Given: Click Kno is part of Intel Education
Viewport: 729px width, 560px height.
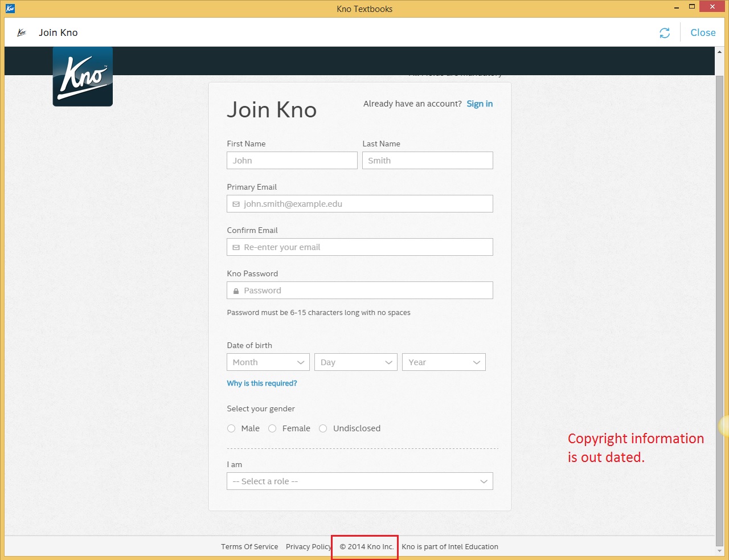Looking at the screenshot, I should click(450, 547).
